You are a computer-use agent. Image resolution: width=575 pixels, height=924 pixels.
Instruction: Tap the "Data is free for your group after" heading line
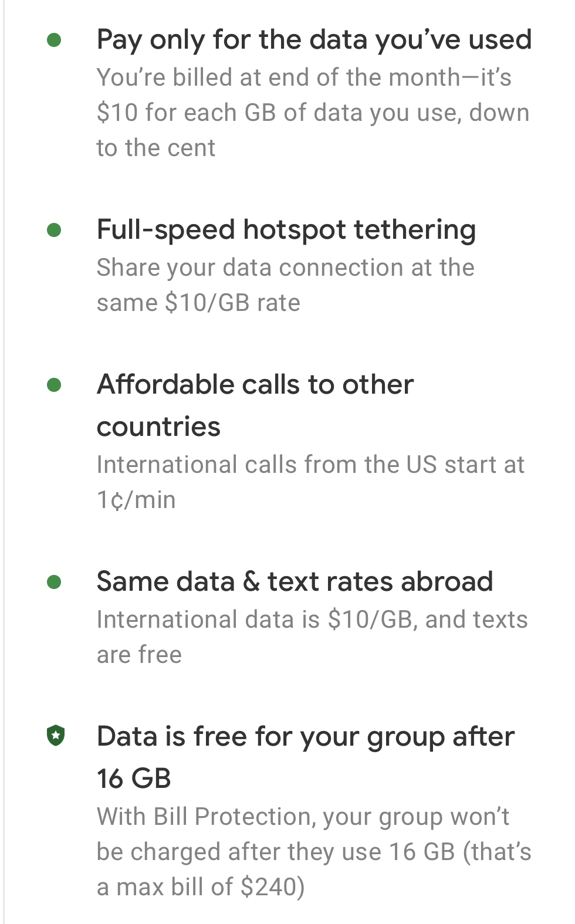[x=306, y=737]
